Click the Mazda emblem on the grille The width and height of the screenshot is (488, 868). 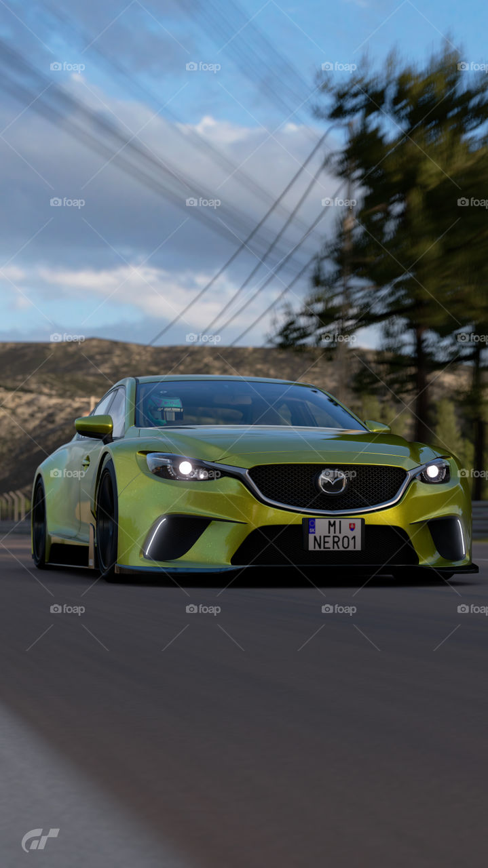click(333, 482)
